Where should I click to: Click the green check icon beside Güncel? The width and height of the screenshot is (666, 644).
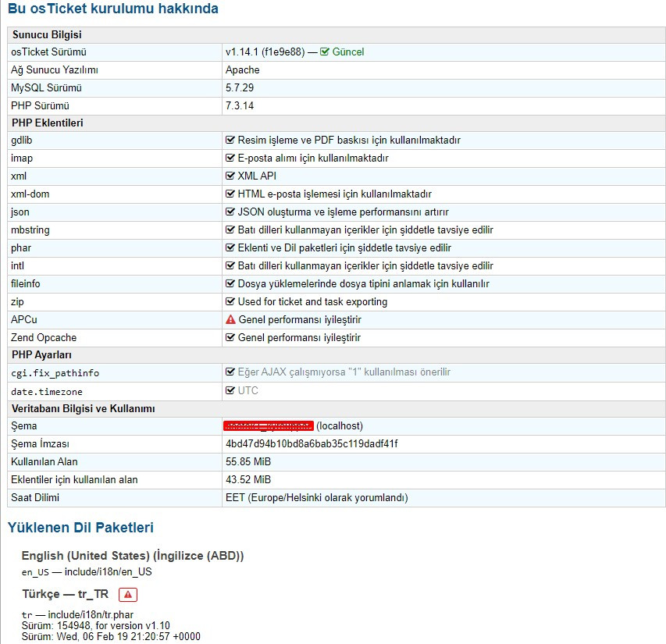click(x=325, y=52)
